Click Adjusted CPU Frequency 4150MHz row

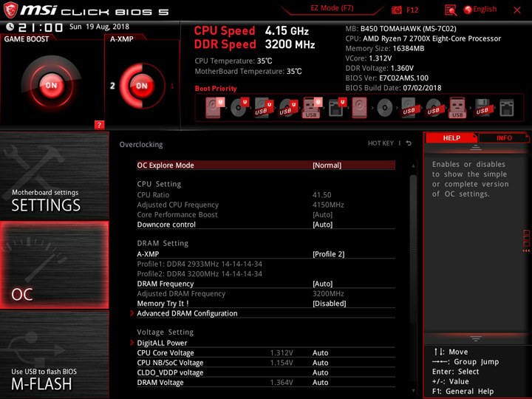[266, 205]
